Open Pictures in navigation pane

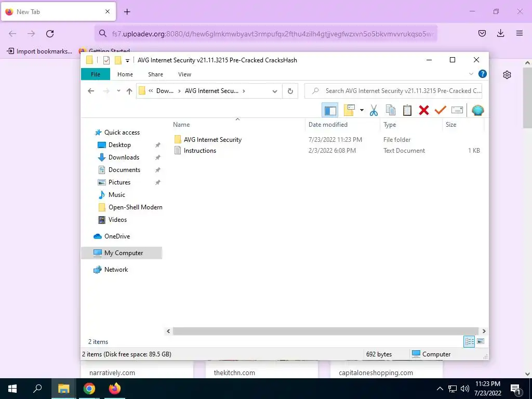pyautogui.click(x=119, y=182)
